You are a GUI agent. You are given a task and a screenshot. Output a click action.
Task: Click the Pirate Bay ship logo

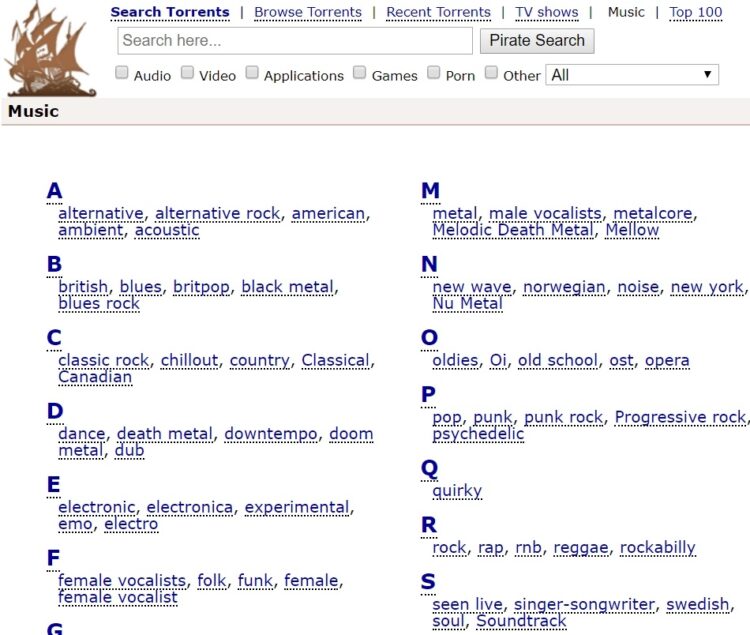pyautogui.click(x=50, y=48)
